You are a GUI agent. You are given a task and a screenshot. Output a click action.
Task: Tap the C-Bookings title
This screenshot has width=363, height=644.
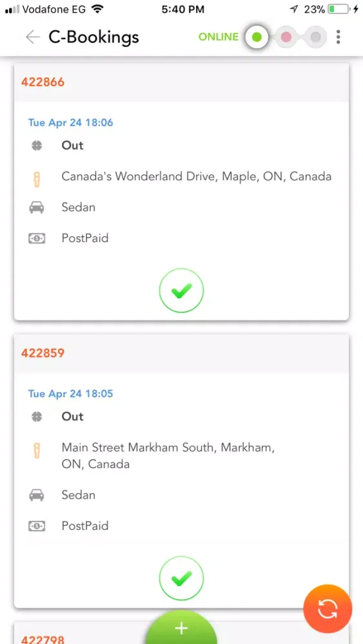tap(93, 37)
